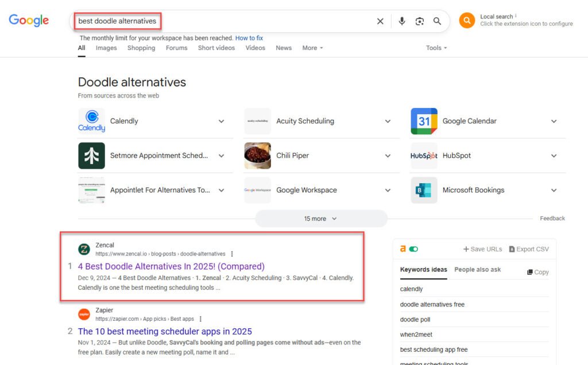Open the More search filters dropdown
588x365 pixels.
312,48
